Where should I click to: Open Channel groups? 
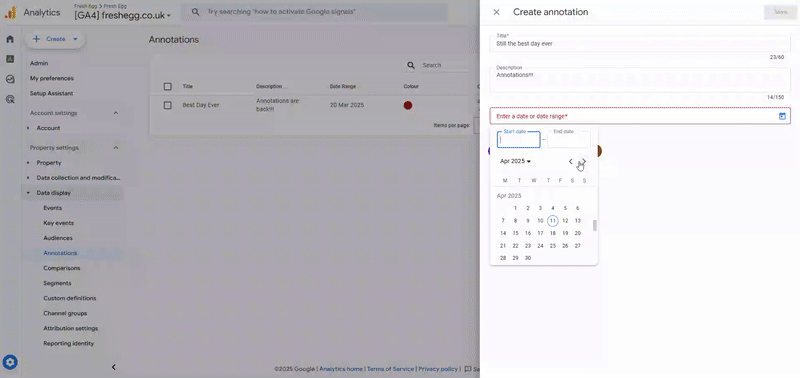tap(65, 313)
